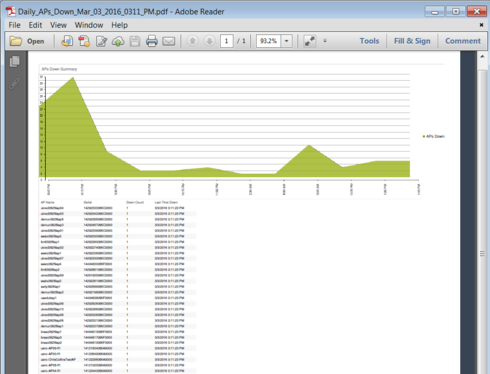Show page thumbnails panel
490x374 pixels.
coord(14,61)
